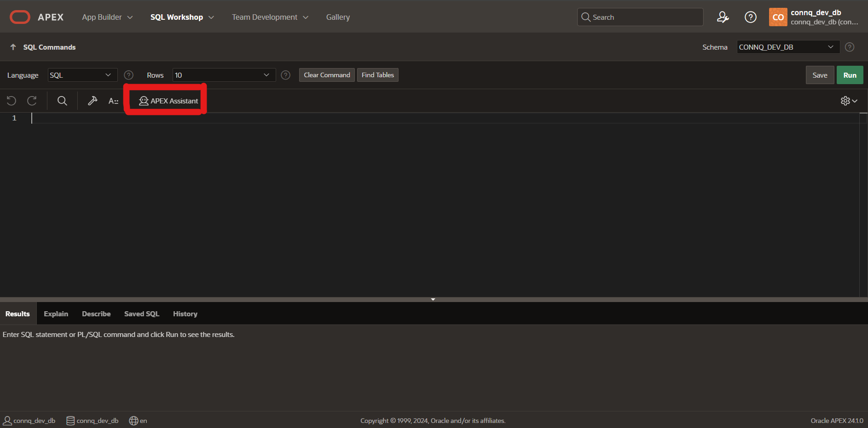Image resolution: width=868 pixels, height=428 pixels.
Task: Click the query builder hammer icon
Action: pos(93,101)
